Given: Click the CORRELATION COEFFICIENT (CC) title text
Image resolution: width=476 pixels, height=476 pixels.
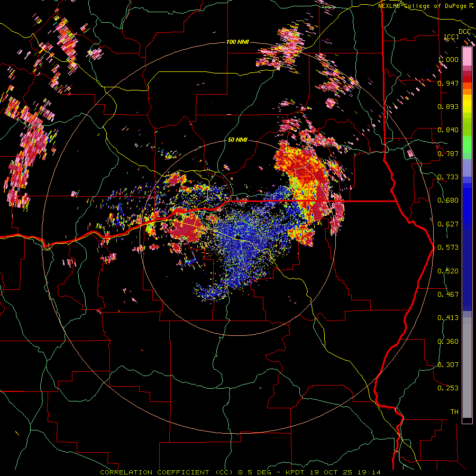Looking at the screenshot, I should coord(166,472).
